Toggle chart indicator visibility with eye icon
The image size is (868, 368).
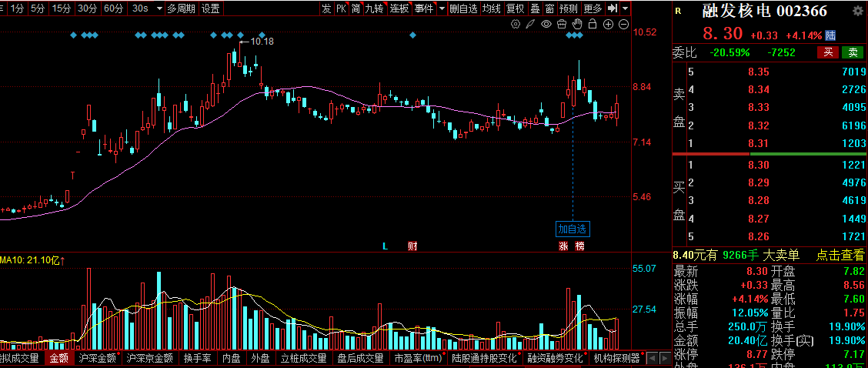546,25
